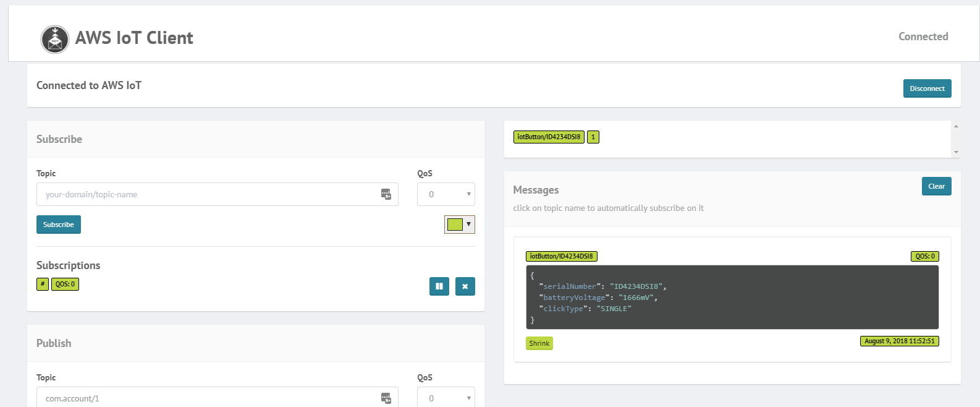
Task: Click the iotButton/ID4234DSI8 topic tag in the top panel
Action: 549,137
